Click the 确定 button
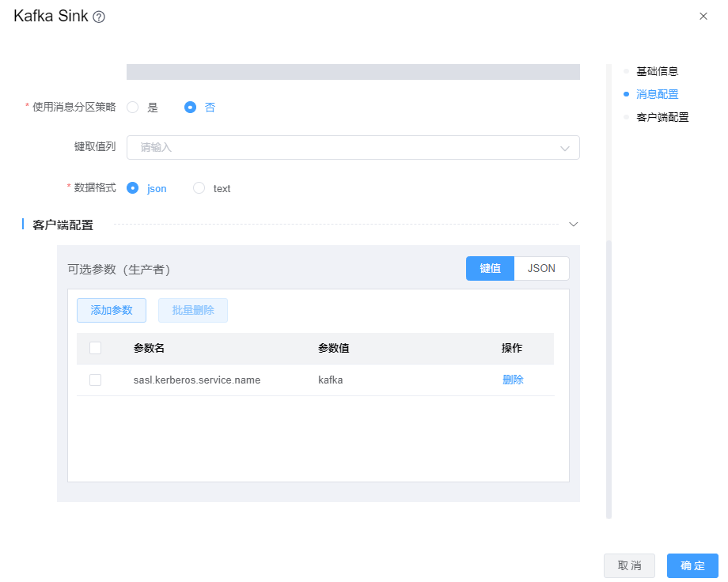The width and height of the screenshot is (728, 582). pyautogui.click(x=692, y=565)
